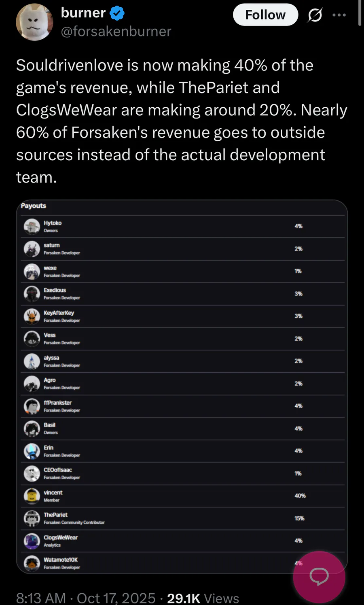Click vincent's yellow avatar icon

(32, 496)
